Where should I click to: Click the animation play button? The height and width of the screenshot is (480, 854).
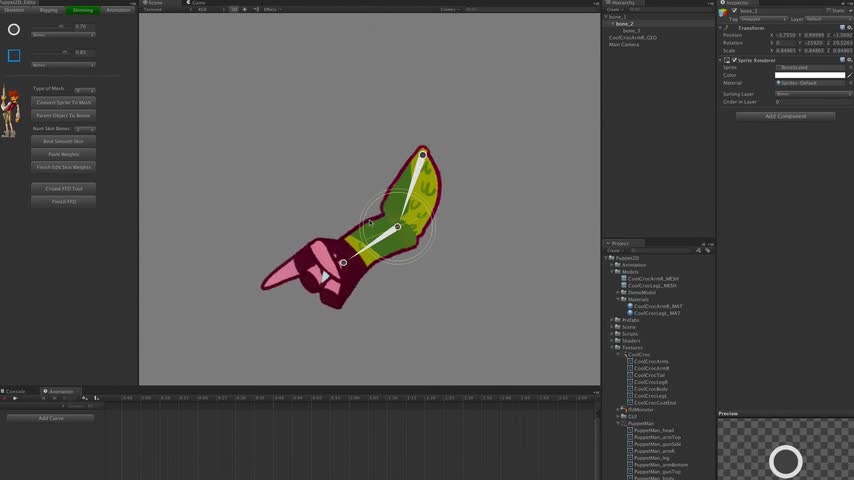coord(15,398)
